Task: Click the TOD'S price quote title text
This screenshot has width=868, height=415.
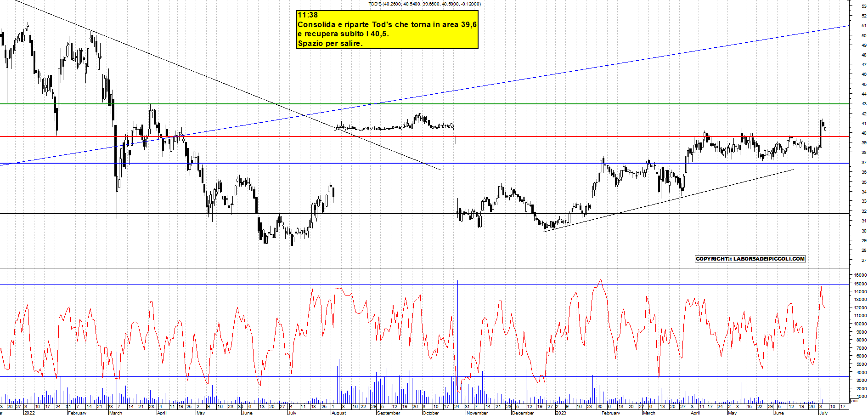Action: point(425,4)
